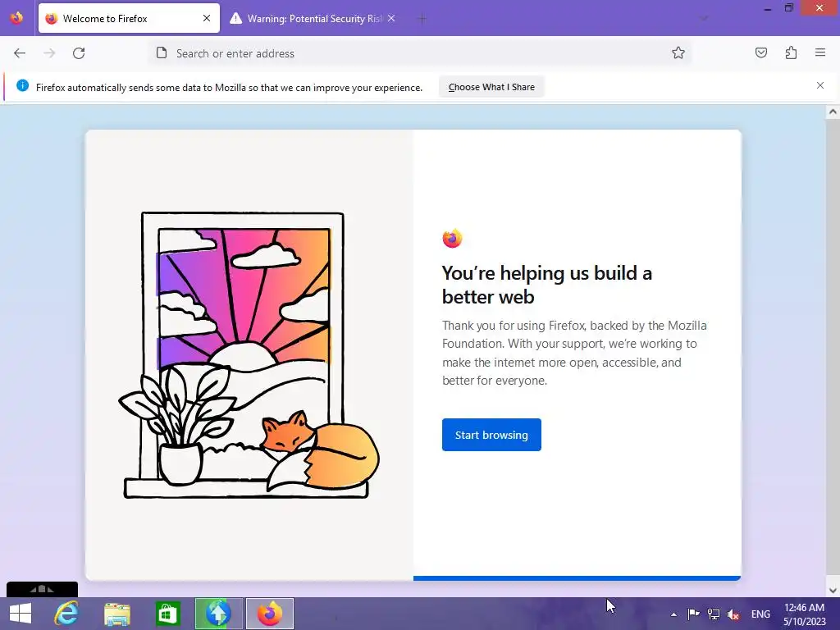Click the page icon in the address bar

[x=162, y=52]
